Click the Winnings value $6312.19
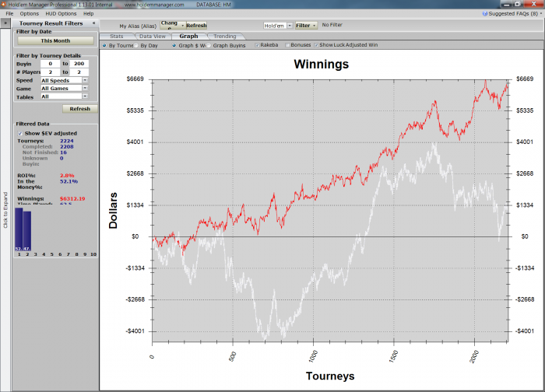This screenshot has width=545, height=392. pos(72,198)
